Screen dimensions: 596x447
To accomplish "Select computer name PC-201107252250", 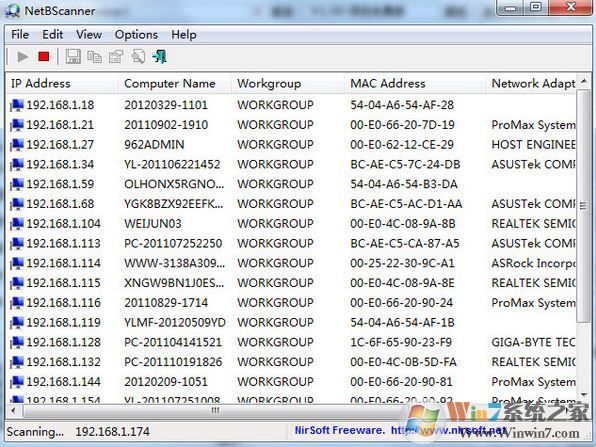I will point(173,243).
